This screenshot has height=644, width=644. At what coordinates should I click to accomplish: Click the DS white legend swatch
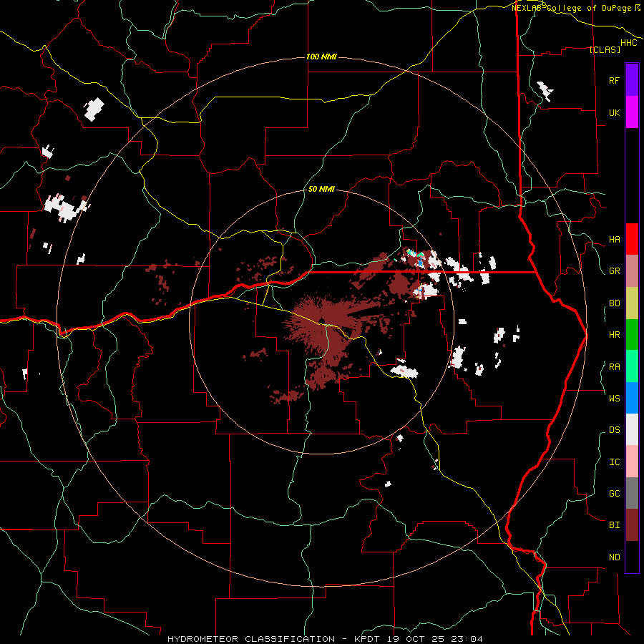coord(632,429)
